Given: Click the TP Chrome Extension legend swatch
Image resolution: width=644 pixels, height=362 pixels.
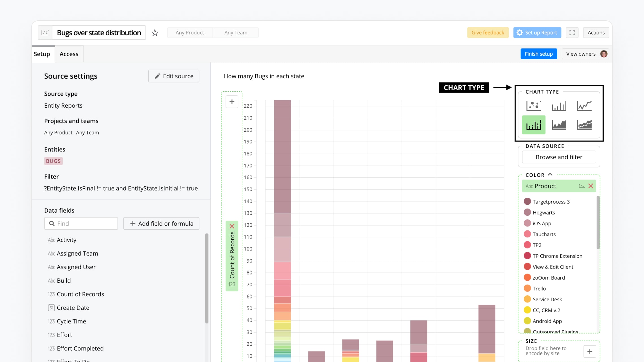Looking at the screenshot, I should point(527,256).
